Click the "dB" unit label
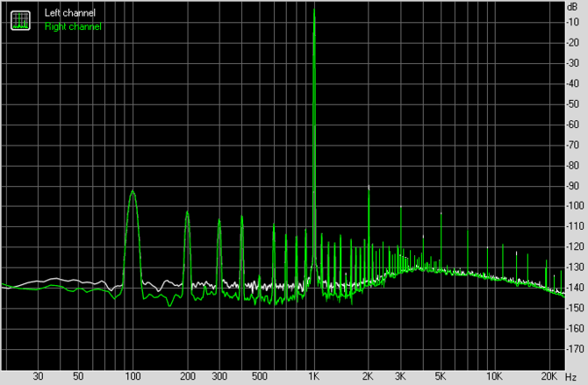 [572, 7]
